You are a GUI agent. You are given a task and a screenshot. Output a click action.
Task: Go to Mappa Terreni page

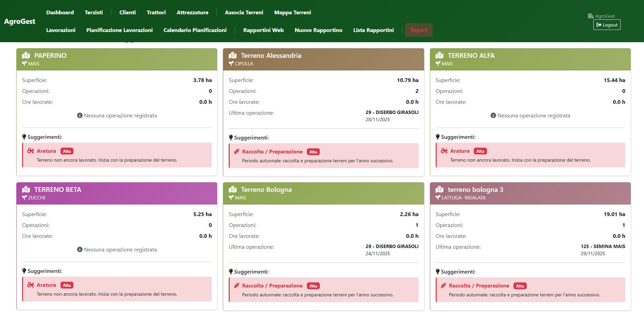click(292, 12)
